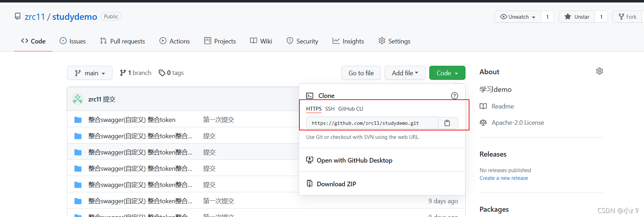The height and width of the screenshot is (217, 644).
Task: Open the repository Settings tab
Action: pos(394,41)
